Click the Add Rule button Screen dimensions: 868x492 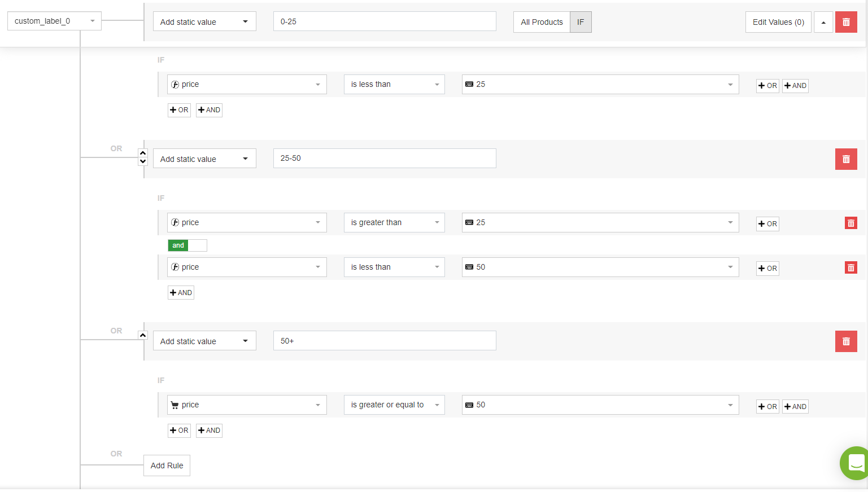167,465
